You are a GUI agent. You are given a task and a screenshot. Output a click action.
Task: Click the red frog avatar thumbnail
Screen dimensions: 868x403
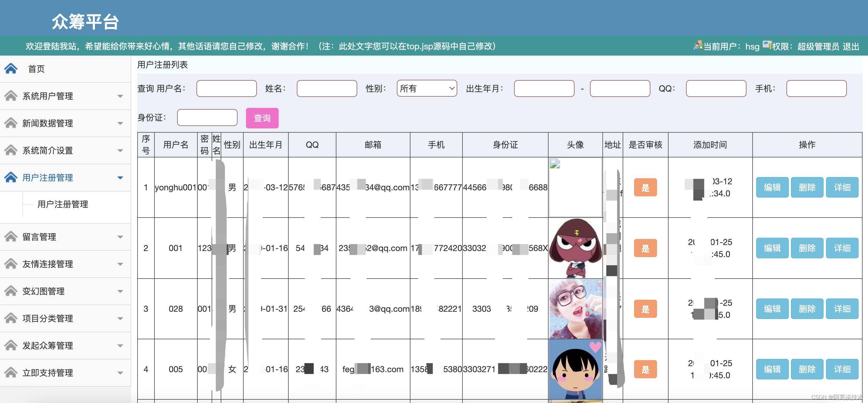click(x=575, y=248)
